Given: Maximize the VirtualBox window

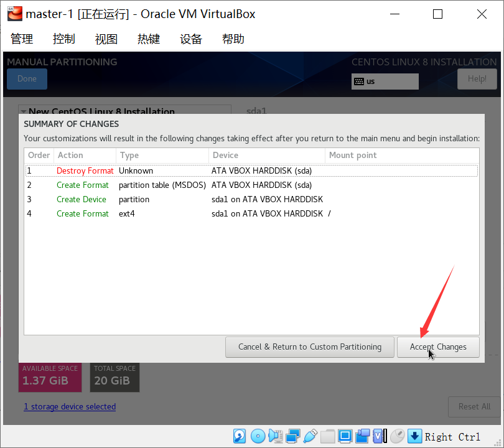Looking at the screenshot, I should point(438,14).
